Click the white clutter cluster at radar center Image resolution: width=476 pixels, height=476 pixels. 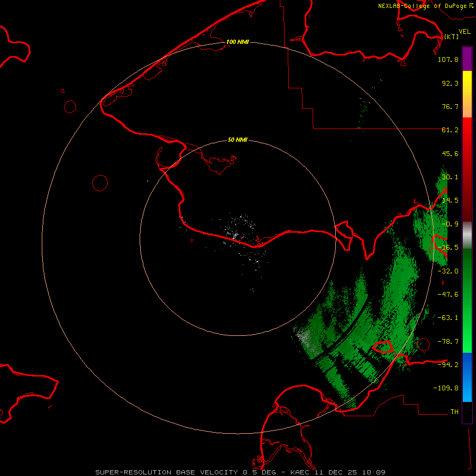point(240,231)
